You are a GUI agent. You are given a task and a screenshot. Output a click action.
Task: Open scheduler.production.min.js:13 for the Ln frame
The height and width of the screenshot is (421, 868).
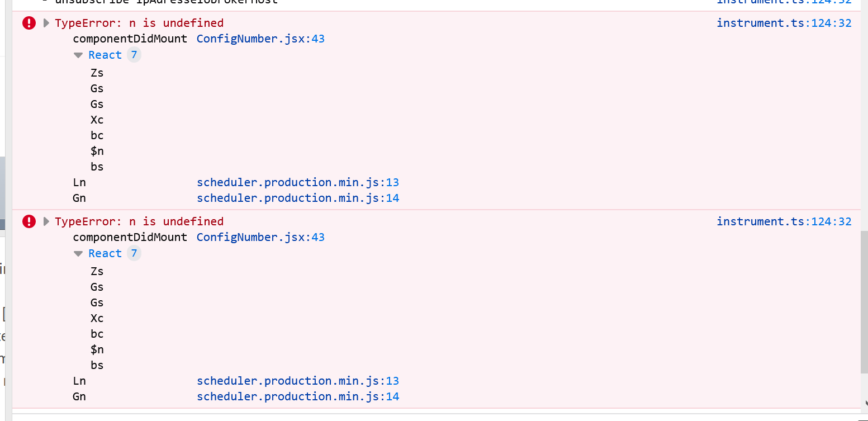pyautogui.click(x=297, y=182)
